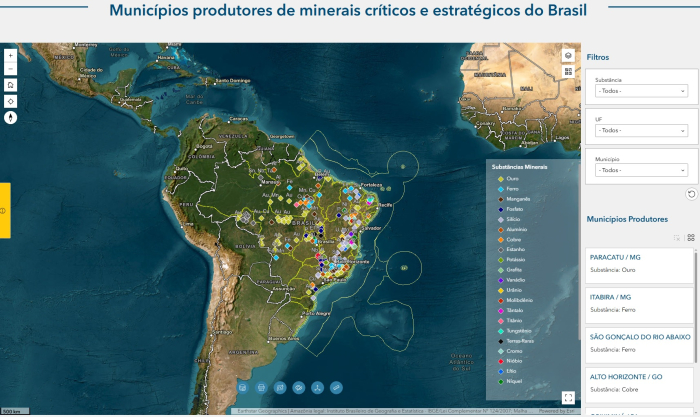This screenshot has width=700, height=417.
Task: Expand the yellow side panel tab
Action: 5,210
